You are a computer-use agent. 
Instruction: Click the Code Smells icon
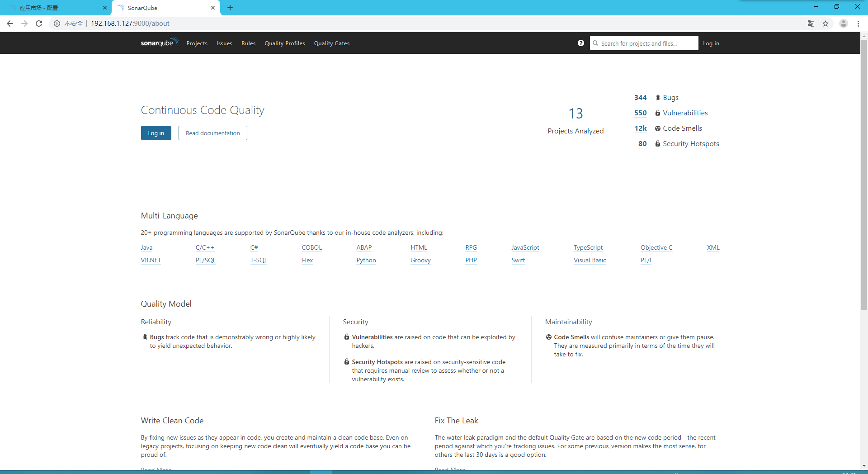coord(657,128)
